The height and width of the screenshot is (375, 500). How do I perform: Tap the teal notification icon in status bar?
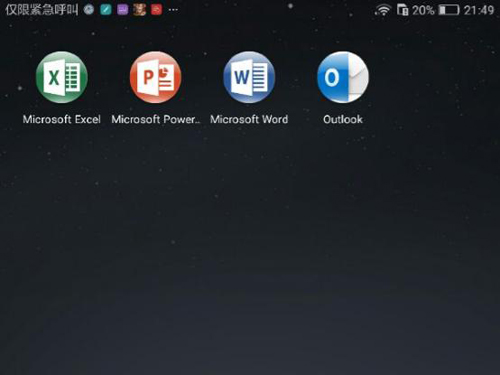(106, 10)
